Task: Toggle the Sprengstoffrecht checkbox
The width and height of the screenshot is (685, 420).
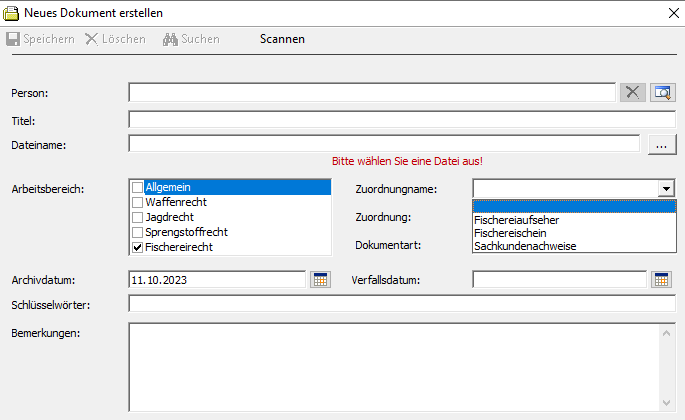Action: click(x=138, y=232)
